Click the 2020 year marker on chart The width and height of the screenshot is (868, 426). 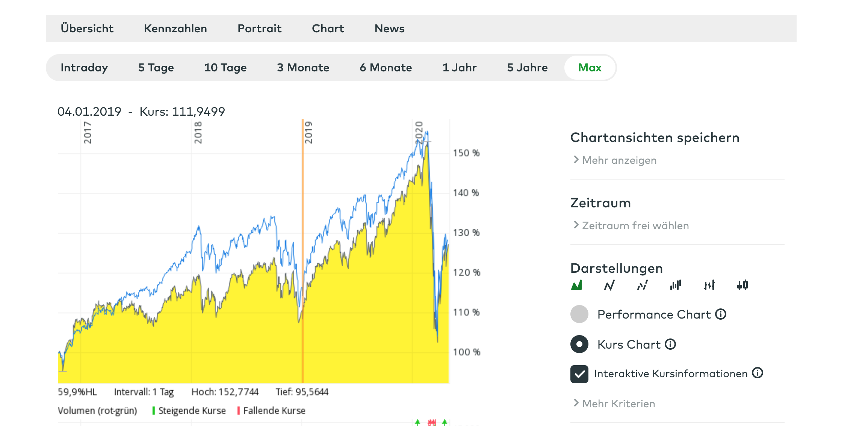point(419,132)
